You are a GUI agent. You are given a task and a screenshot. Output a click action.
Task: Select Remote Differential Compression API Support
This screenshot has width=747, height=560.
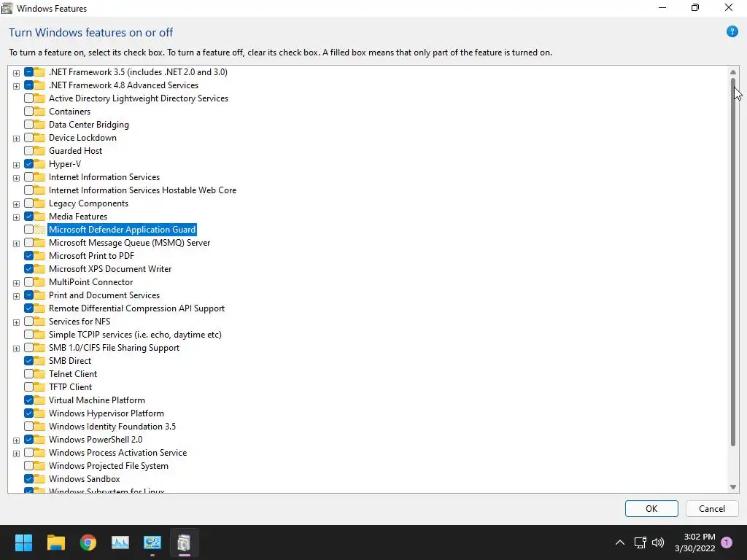136,308
